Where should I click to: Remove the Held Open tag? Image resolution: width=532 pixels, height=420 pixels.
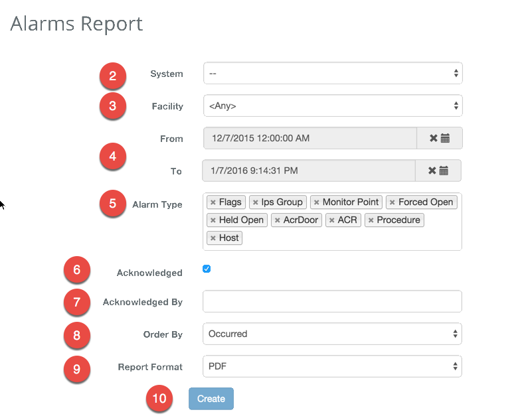click(x=213, y=220)
